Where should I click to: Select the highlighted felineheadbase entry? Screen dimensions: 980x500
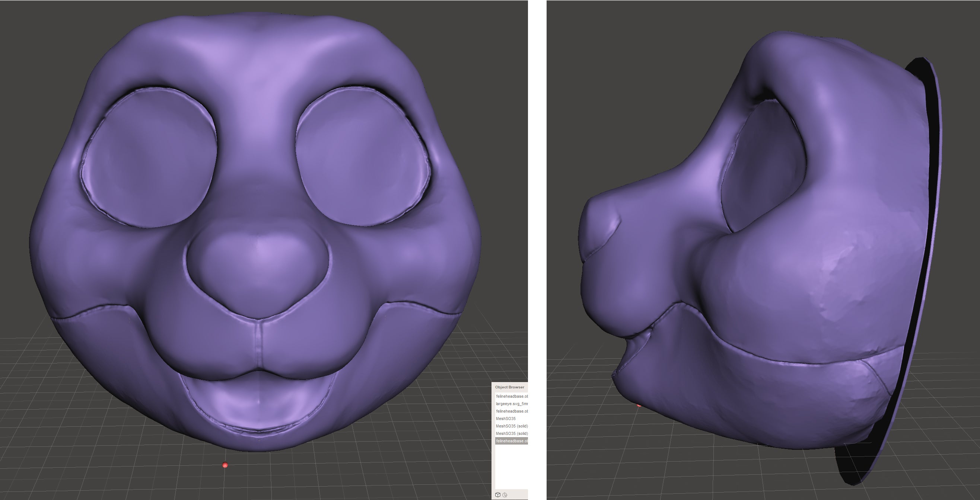pos(511,441)
